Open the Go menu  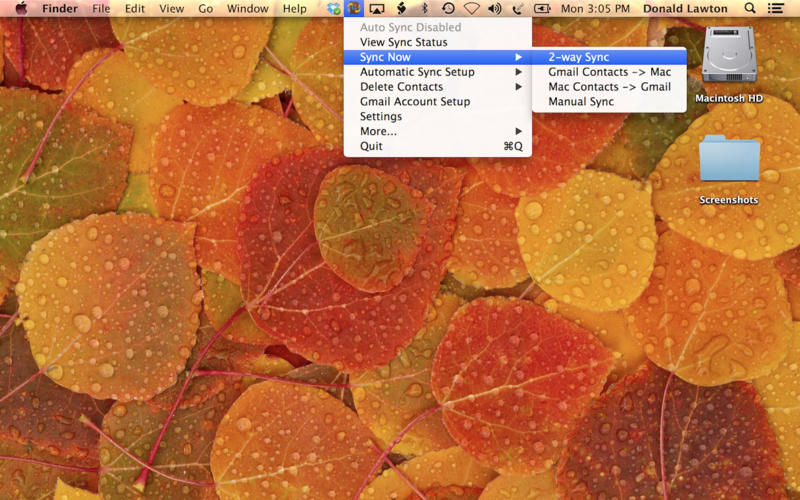coord(205,9)
